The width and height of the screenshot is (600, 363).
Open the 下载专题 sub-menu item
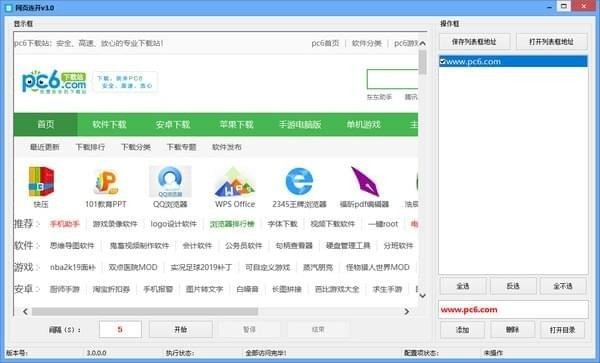coord(181,147)
